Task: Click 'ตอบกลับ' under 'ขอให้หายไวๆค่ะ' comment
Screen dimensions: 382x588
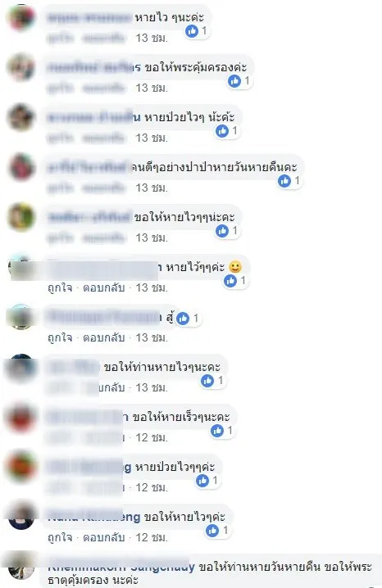Action: (x=103, y=537)
